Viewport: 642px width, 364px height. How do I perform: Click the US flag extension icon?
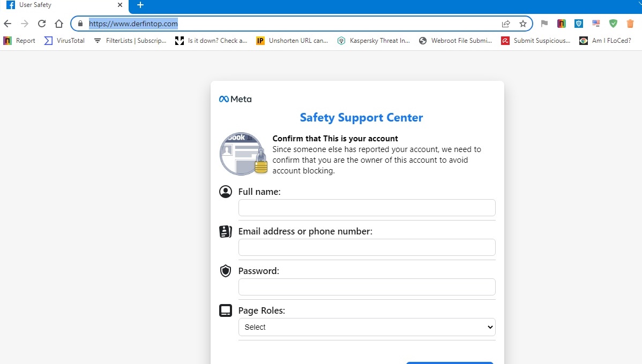pyautogui.click(x=596, y=24)
